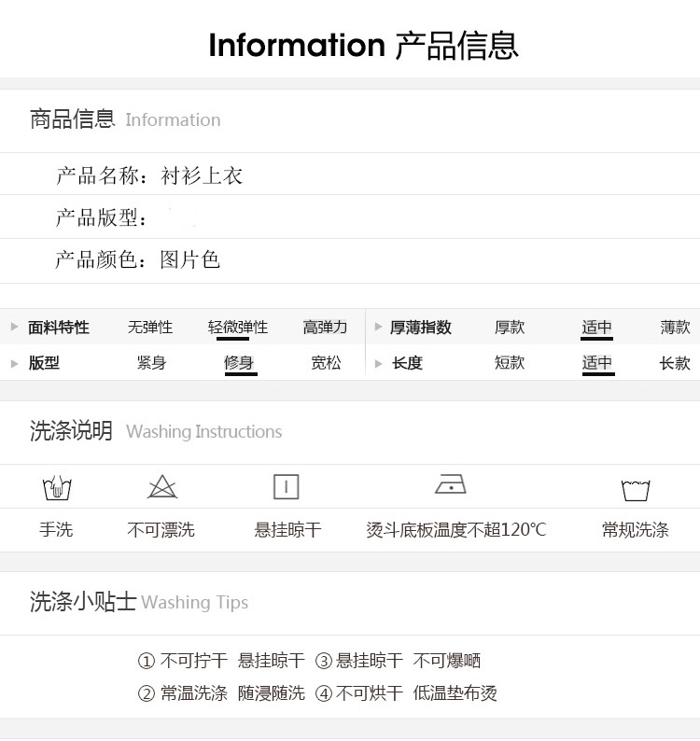Click the arrow beside 长度
The image size is (700, 741).
tap(378, 363)
